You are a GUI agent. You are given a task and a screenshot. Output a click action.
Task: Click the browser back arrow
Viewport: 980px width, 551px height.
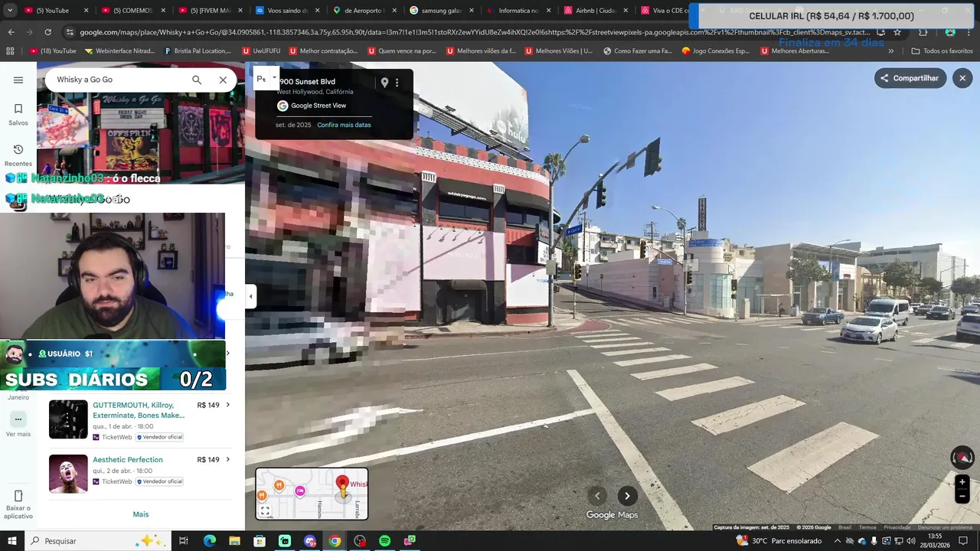[11, 32]
